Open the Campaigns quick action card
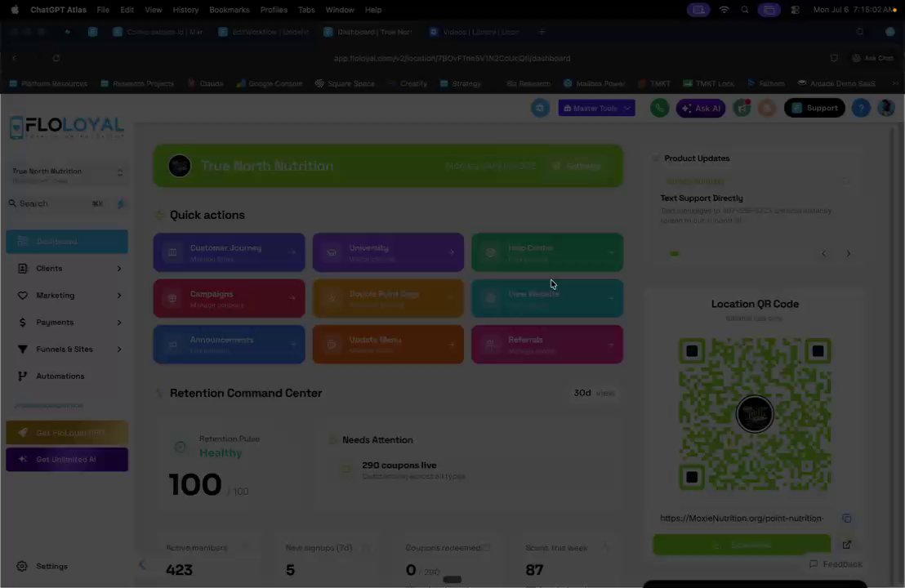Screen dimensions: 905x588 (x=230, y=298)
